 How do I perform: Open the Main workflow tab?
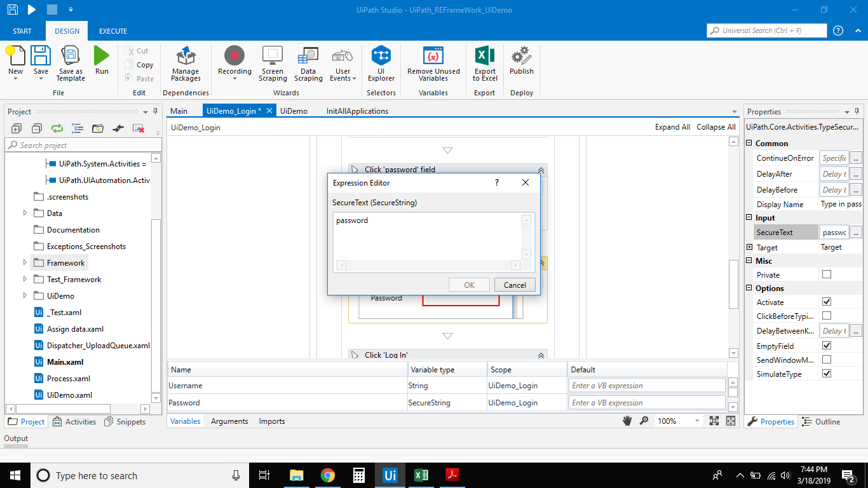point(179,111)
